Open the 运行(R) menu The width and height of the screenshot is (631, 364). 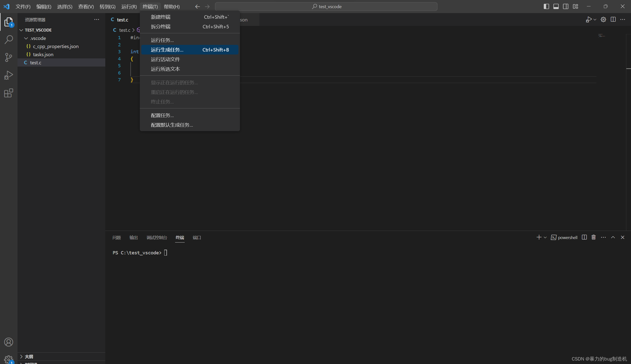129,6
